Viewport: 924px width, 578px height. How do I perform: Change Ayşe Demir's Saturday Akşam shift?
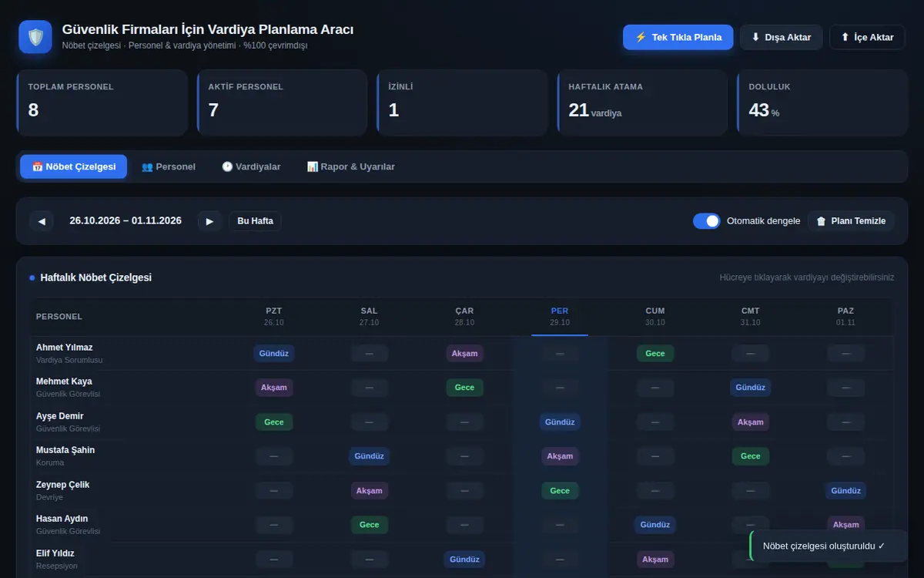coord(751,422)
